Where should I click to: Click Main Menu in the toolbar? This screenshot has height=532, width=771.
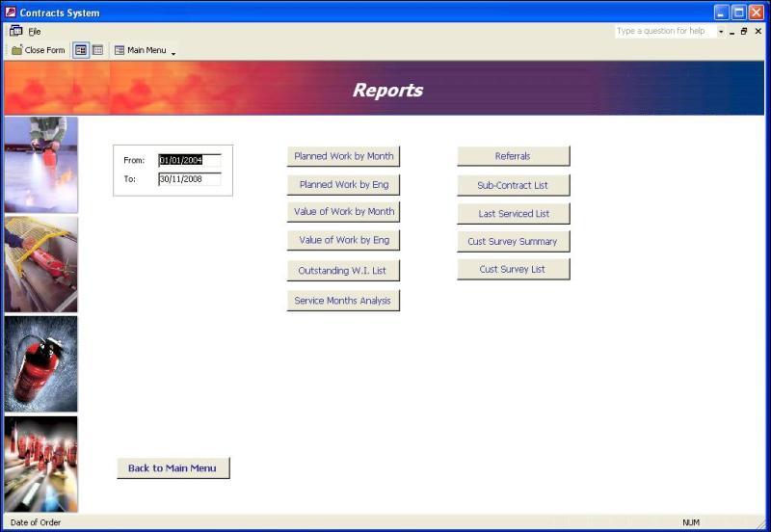(141, 50)
